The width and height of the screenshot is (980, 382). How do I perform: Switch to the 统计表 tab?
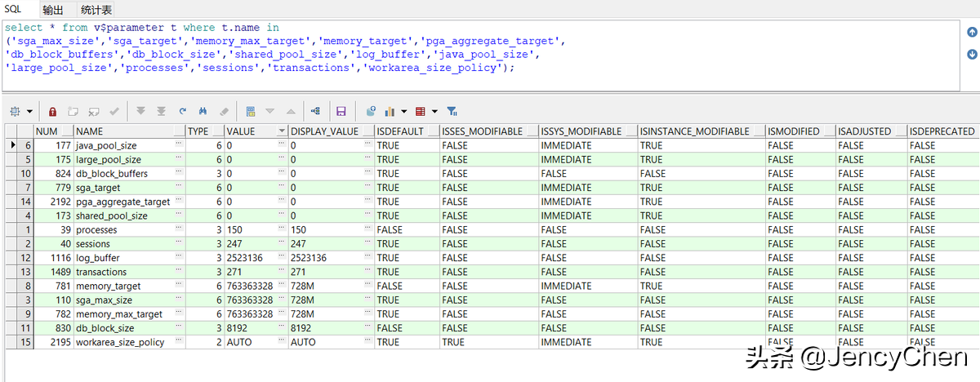(96, 10)
